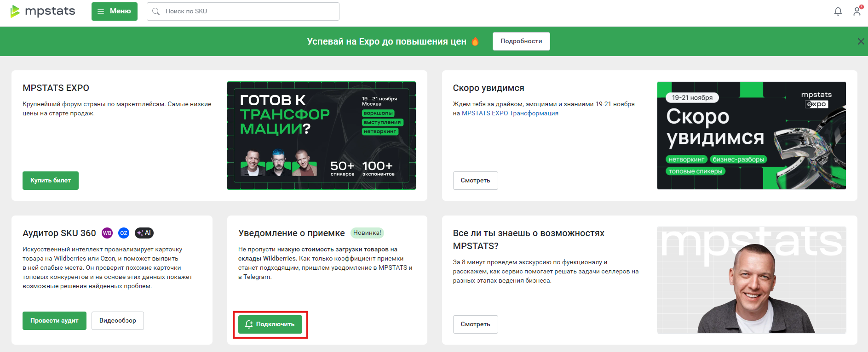Click the flame icon in banner
868x352 pixels.
475,41
